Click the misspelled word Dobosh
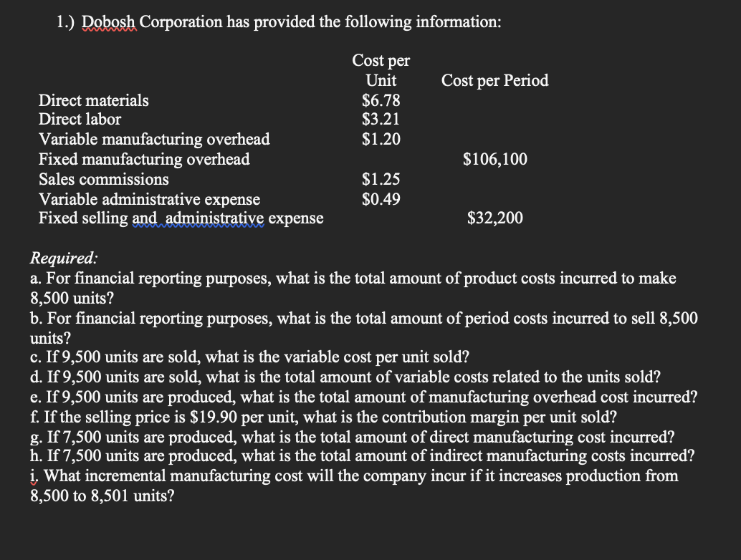 tap(109, 22)
